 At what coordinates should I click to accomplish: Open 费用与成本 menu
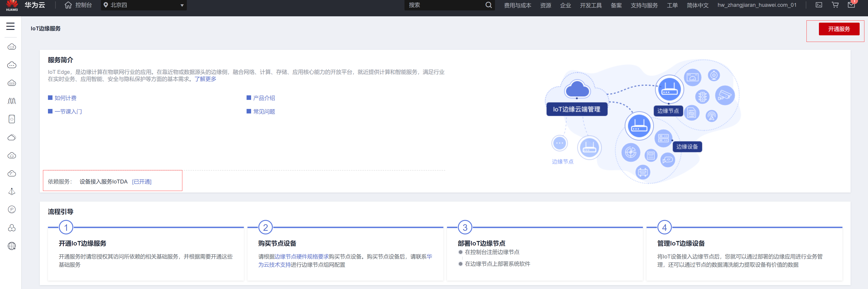[x=517, y=5]
